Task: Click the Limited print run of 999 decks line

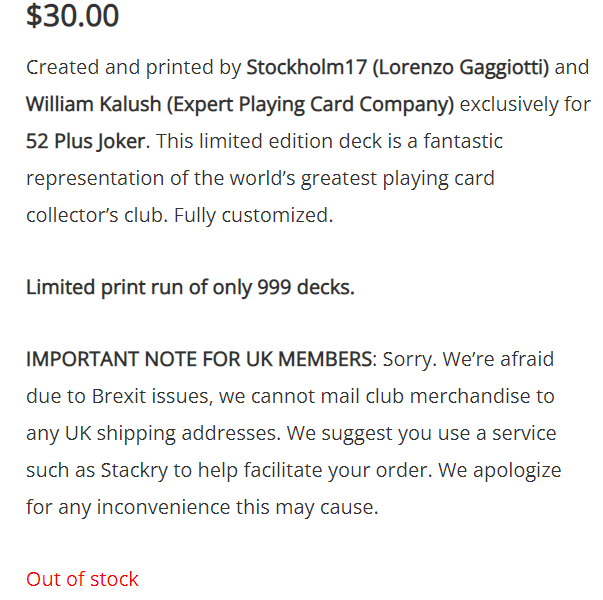Action: (x=190, y=287)
